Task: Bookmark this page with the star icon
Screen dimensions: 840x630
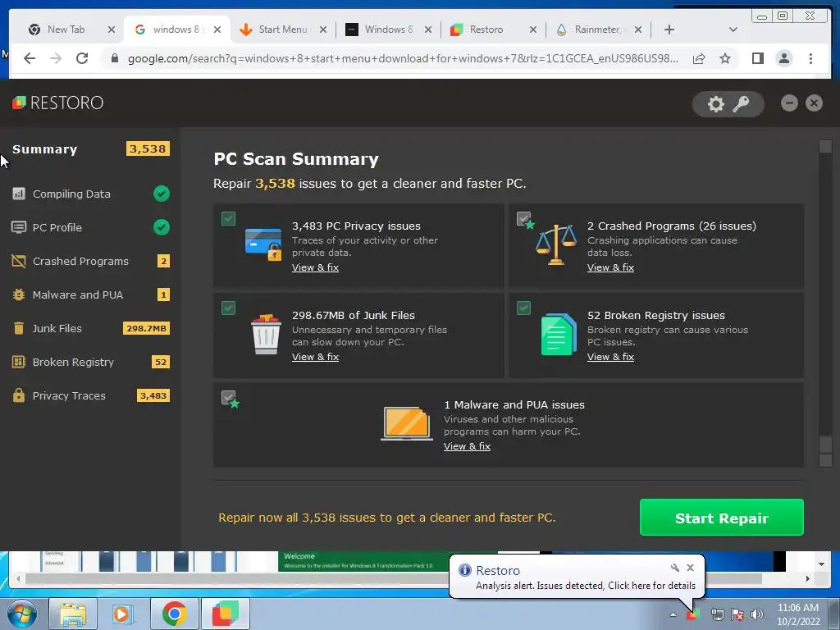Action: click(725, 58)
